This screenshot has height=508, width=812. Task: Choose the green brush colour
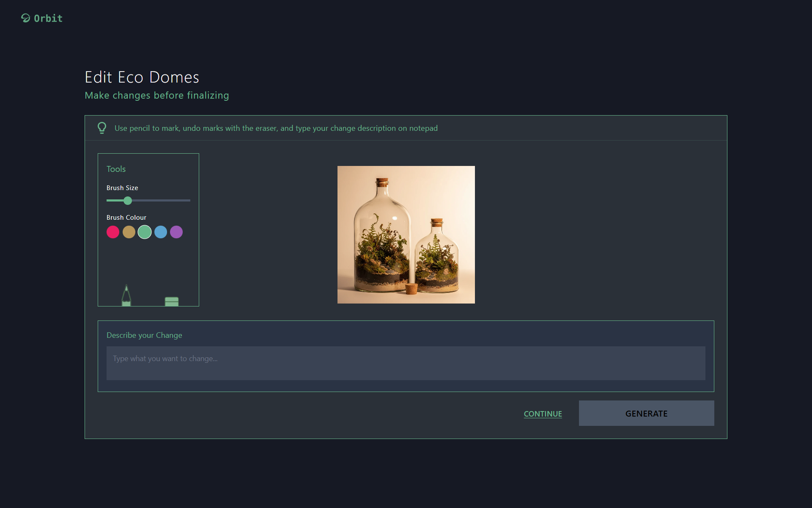145,232
